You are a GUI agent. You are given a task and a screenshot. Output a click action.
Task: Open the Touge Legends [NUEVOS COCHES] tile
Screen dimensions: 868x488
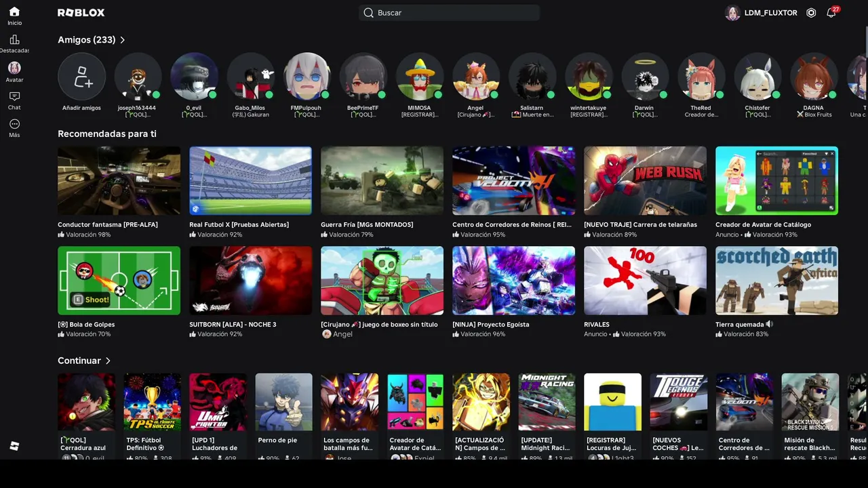(678, 416)
